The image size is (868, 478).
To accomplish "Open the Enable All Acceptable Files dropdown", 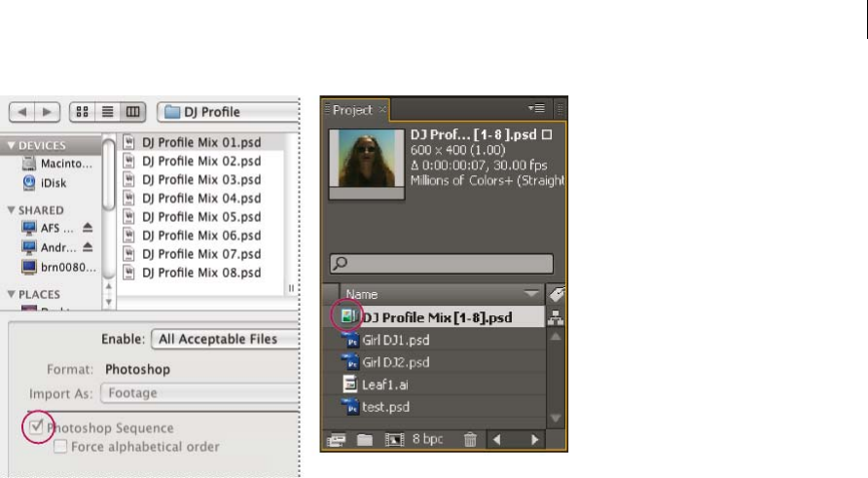I will pos(226,339).
